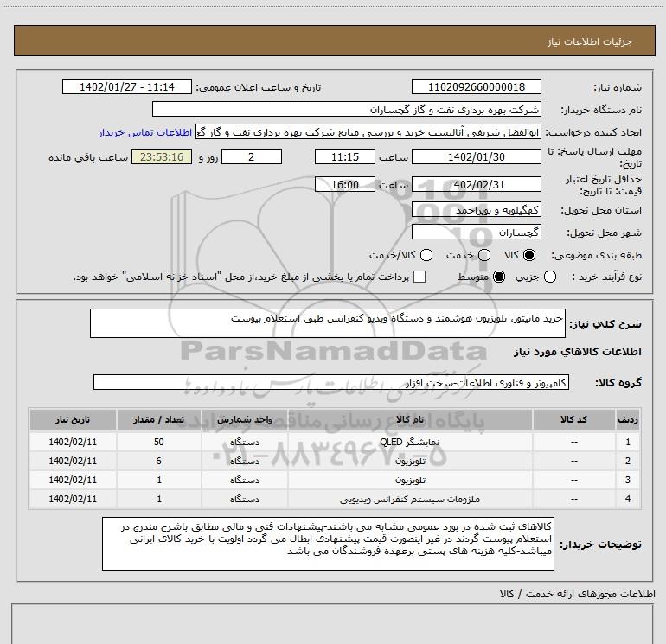Click the remaining days field showing 2

point(252,156)
